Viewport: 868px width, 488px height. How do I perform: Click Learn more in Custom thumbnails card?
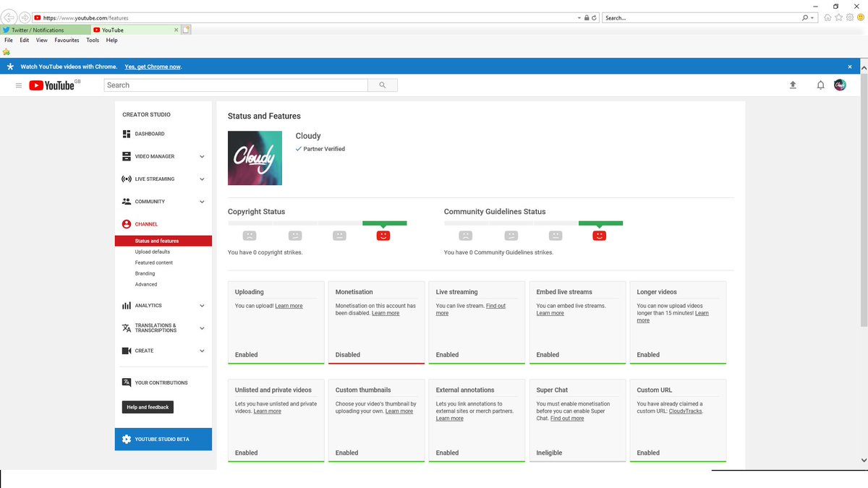pyautogui.click(x=399, y=411)
